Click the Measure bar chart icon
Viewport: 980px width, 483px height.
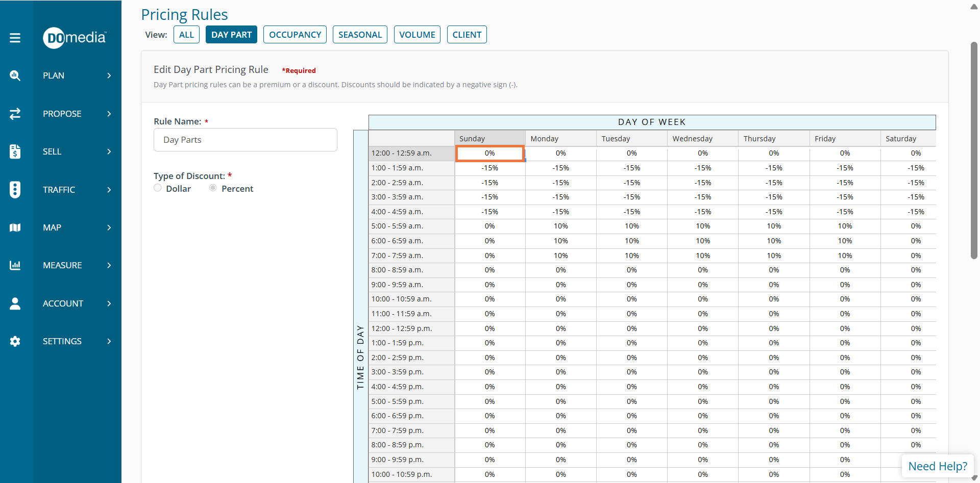pos(15,265)
